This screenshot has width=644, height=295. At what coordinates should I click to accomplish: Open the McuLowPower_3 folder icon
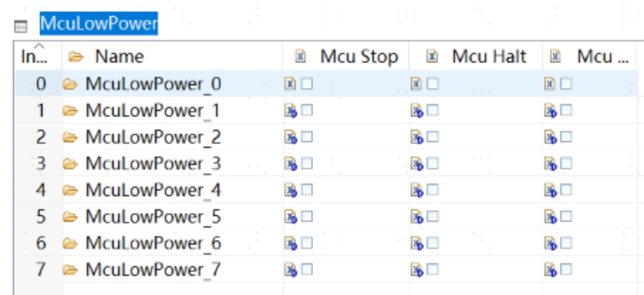coord(70,163)
